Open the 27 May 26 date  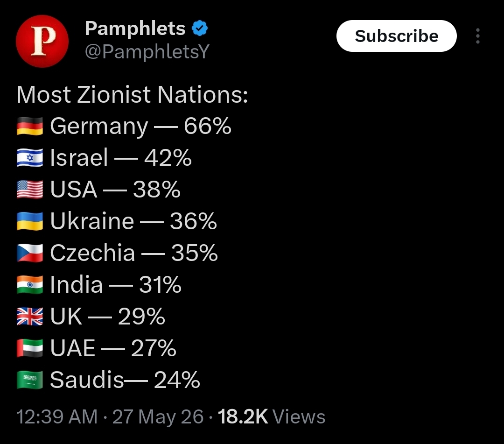pos(158,416)
